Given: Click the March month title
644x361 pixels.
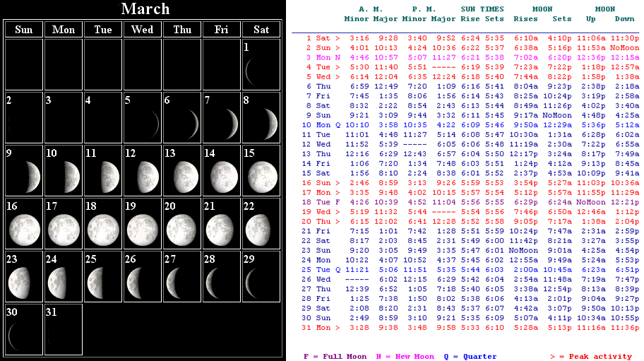Looking at the screenshot, I should [x=145, y=9].
